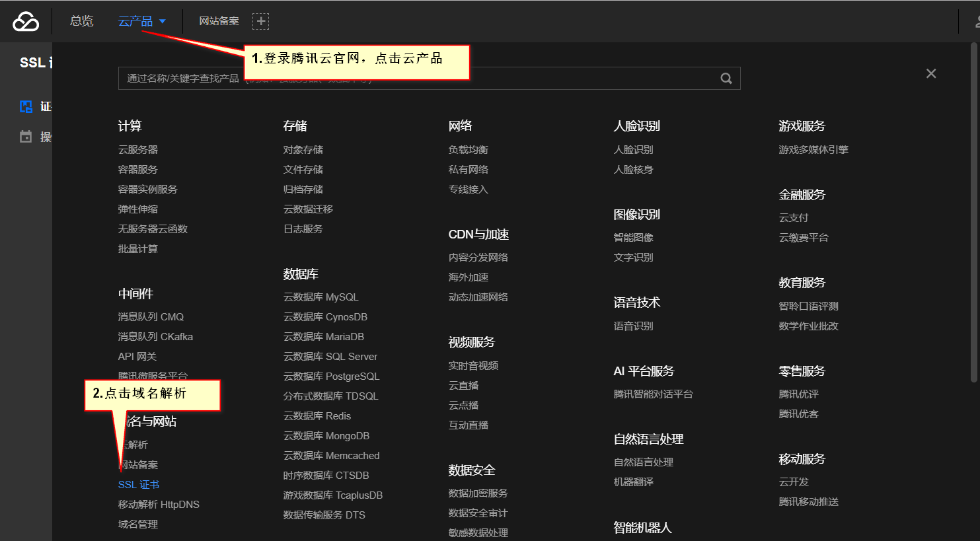Image resolution: width=980 pixels, height=541 pixels.
Task: Open 专线接入 link
Action: (469, 190)
